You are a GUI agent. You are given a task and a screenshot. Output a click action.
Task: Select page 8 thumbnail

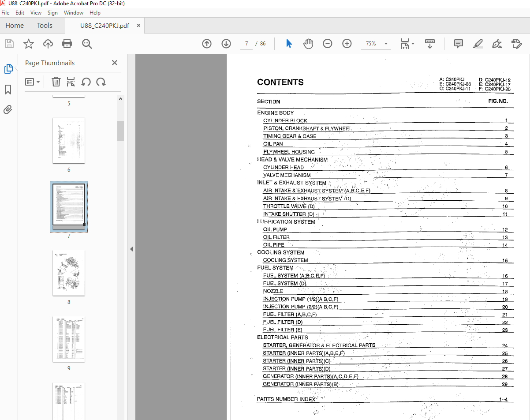[x=69, y=273]
